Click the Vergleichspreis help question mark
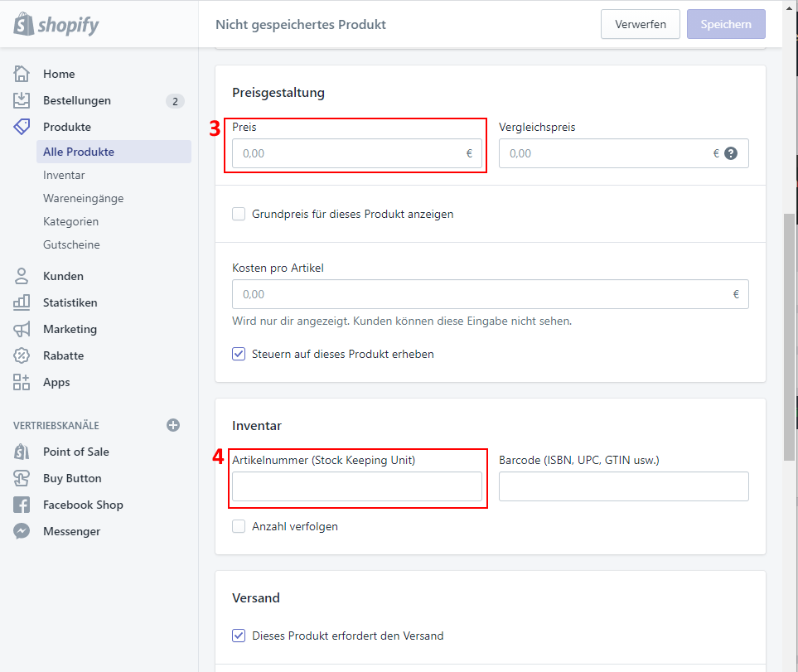This screenshot has width=798, height=672. [x=731, y=153]
